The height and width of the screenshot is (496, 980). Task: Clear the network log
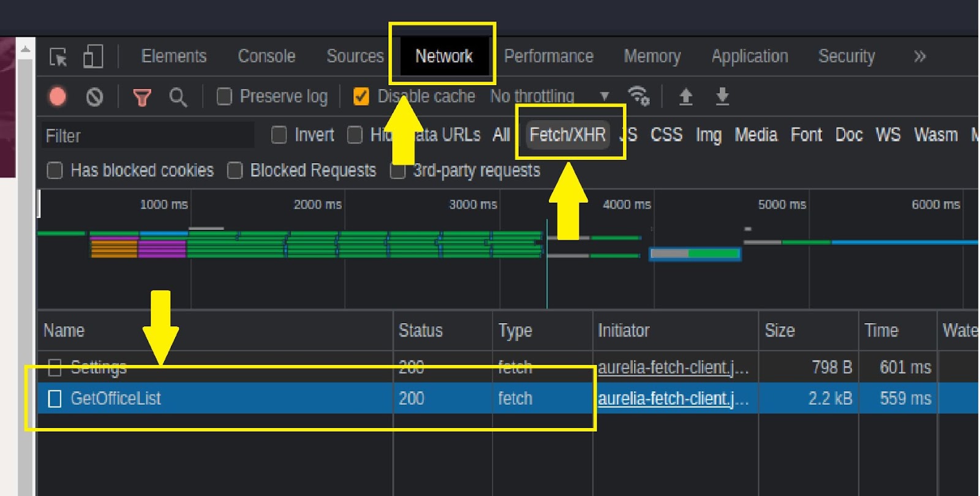94,97
